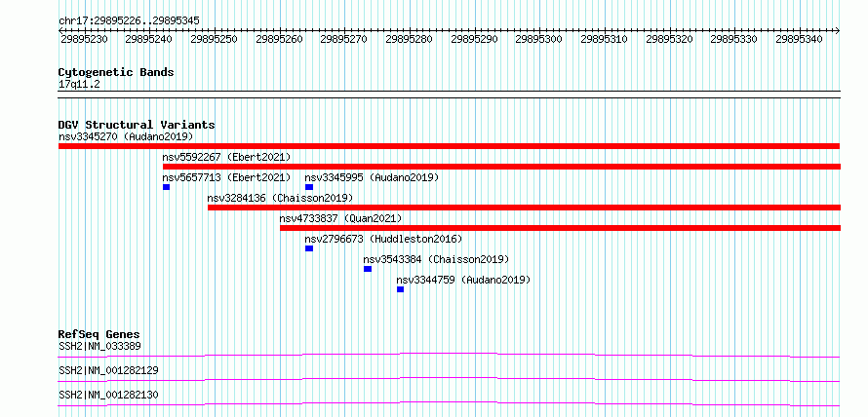The height and width of the screenshot is (417, 868).
Task: Click ruler position 29895310
Action: click(605, 39)
